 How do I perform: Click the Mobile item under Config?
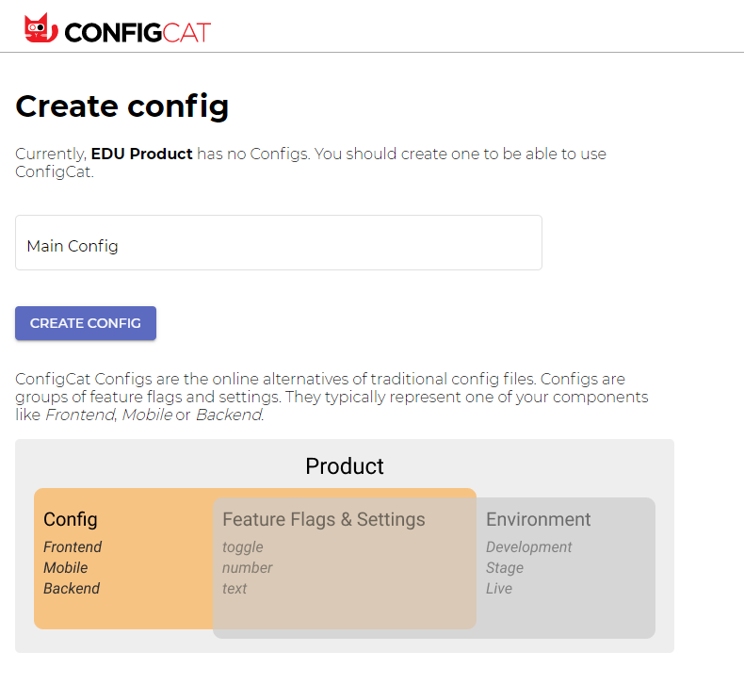[x=66, y=567]
